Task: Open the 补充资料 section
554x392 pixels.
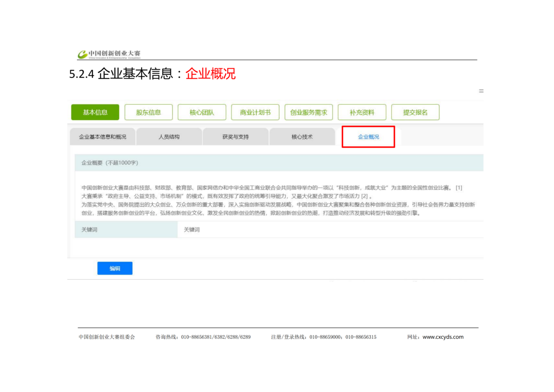Action: [x=362, y=112]
